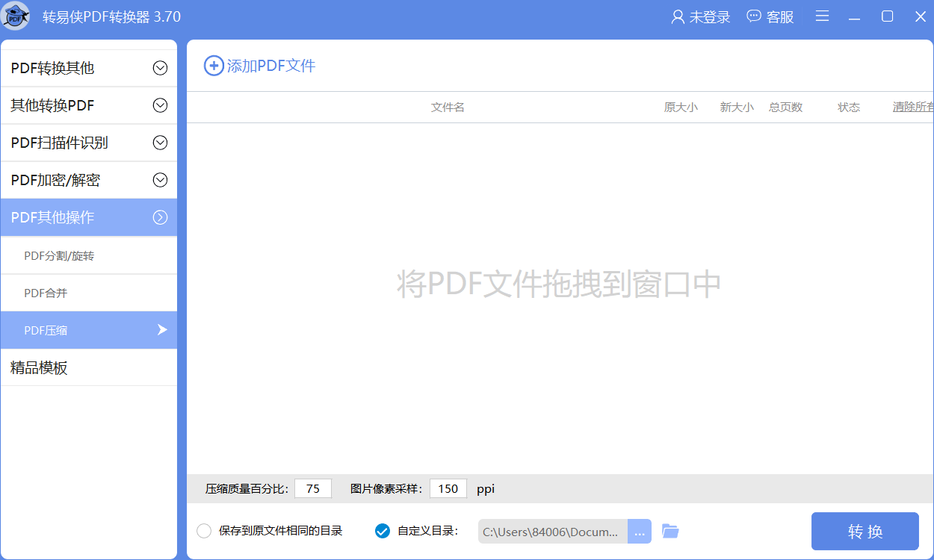Maximize the window

click(888, 16)
